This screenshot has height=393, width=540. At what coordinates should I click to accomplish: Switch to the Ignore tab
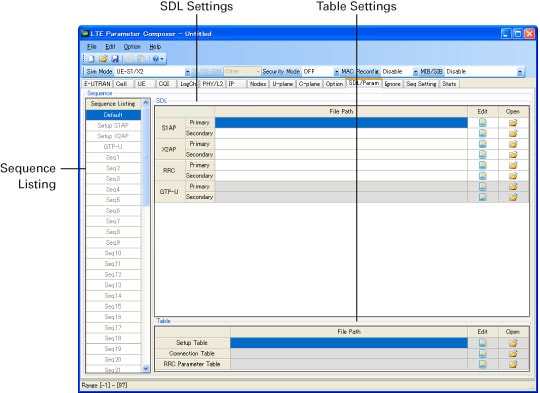(392, 84)
